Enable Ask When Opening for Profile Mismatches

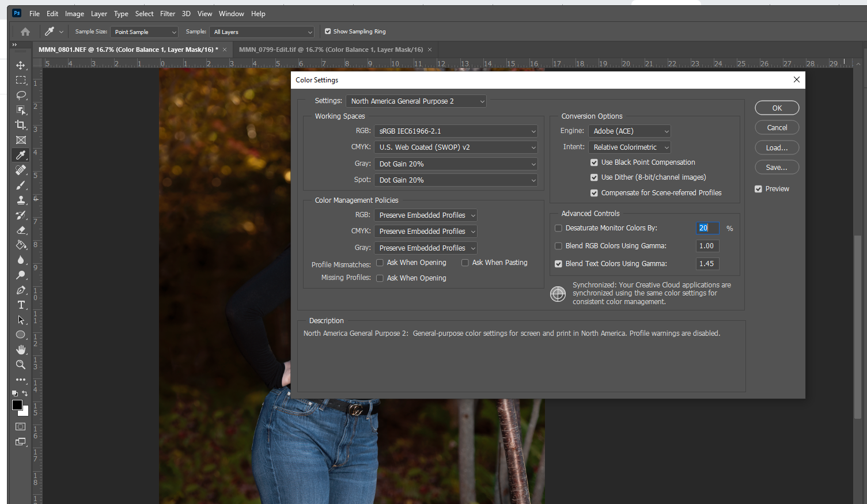coord(380,262)
